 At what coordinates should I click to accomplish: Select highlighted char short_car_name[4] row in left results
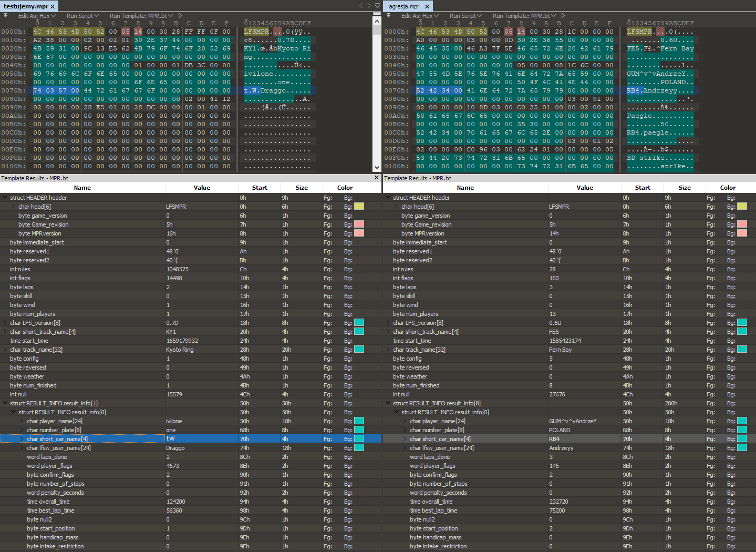click(191, 439)
